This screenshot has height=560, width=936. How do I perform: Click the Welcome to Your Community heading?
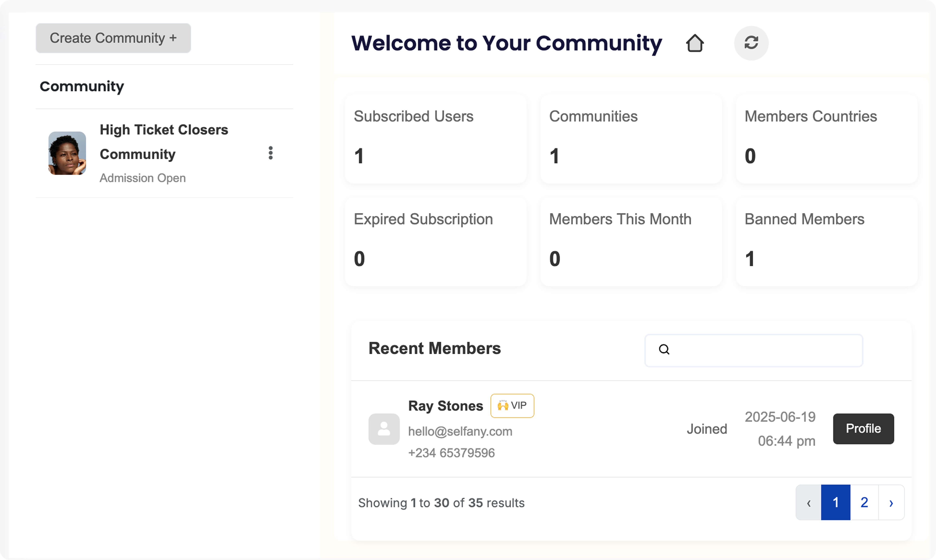pos(507,43)
